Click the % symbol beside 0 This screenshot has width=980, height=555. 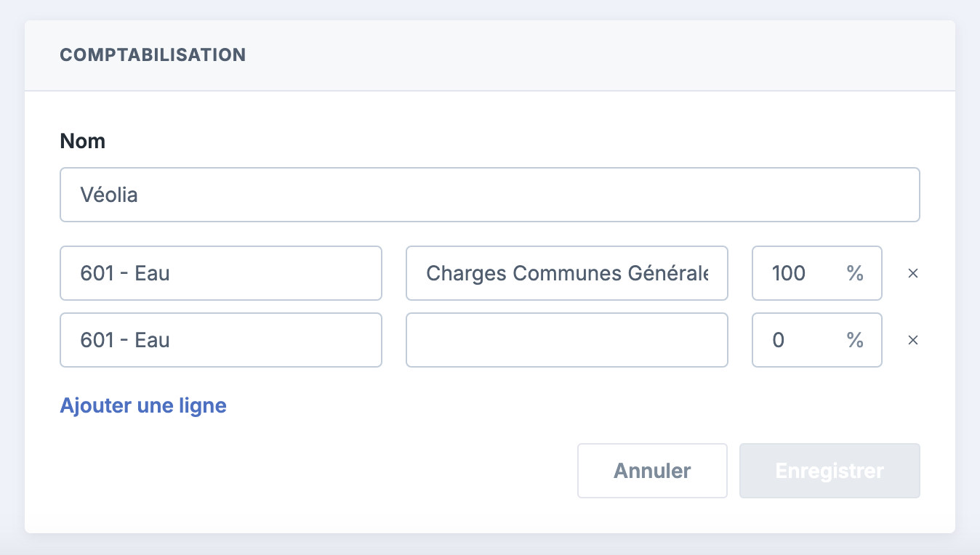coord(855,340)
